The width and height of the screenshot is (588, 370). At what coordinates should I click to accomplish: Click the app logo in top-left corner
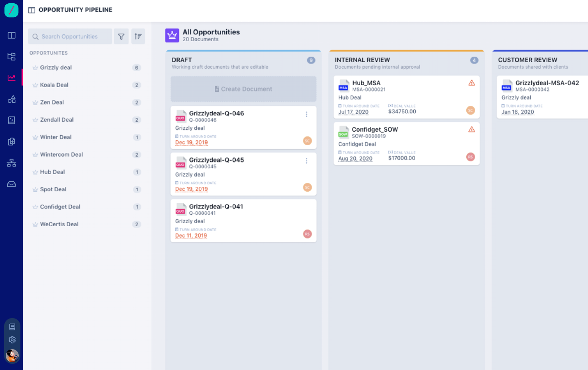11,10
